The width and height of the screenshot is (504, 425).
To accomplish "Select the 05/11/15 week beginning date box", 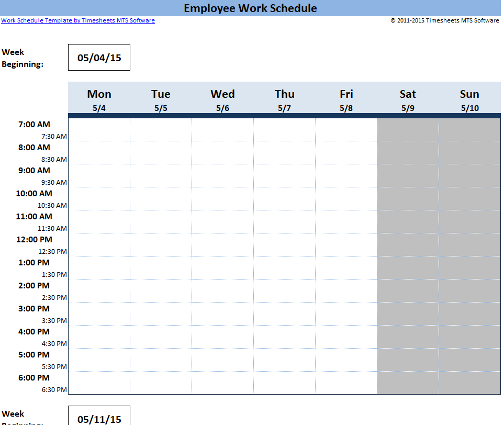I will 99,418.
